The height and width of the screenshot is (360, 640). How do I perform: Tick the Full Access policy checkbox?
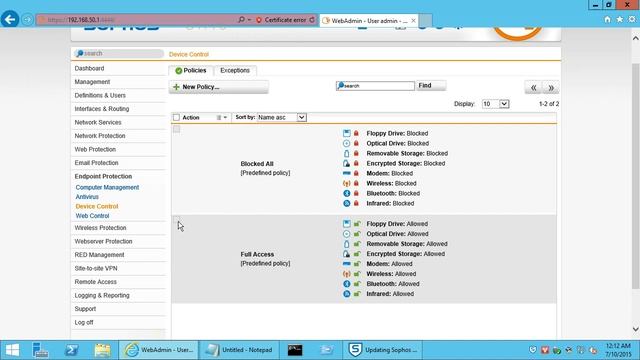click(176, 220)
